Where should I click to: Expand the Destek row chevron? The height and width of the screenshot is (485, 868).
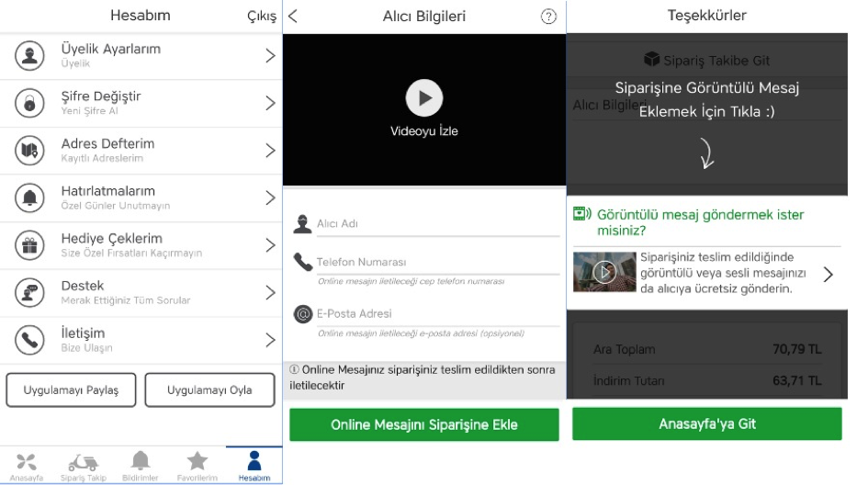coord(269,293)
